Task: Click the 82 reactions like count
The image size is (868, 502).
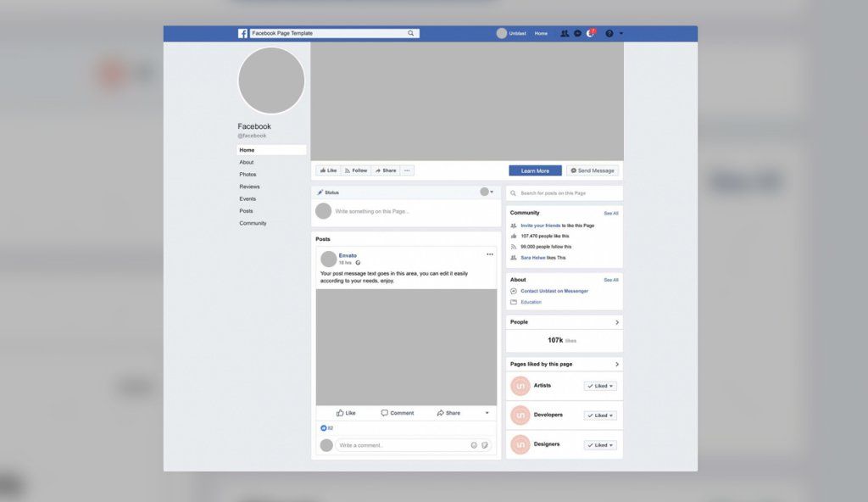Action: (327, 428)
